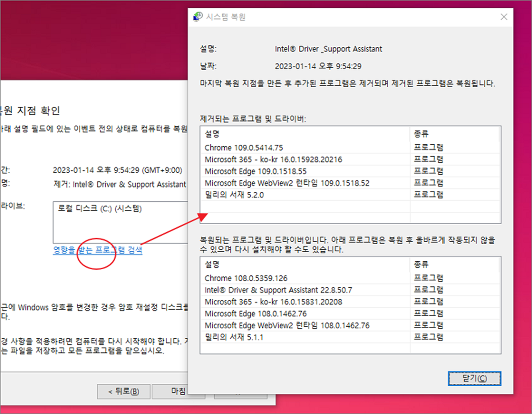Close the 시스템 복원 dialog with X
532x414 pixels.
tap(504, 17)
